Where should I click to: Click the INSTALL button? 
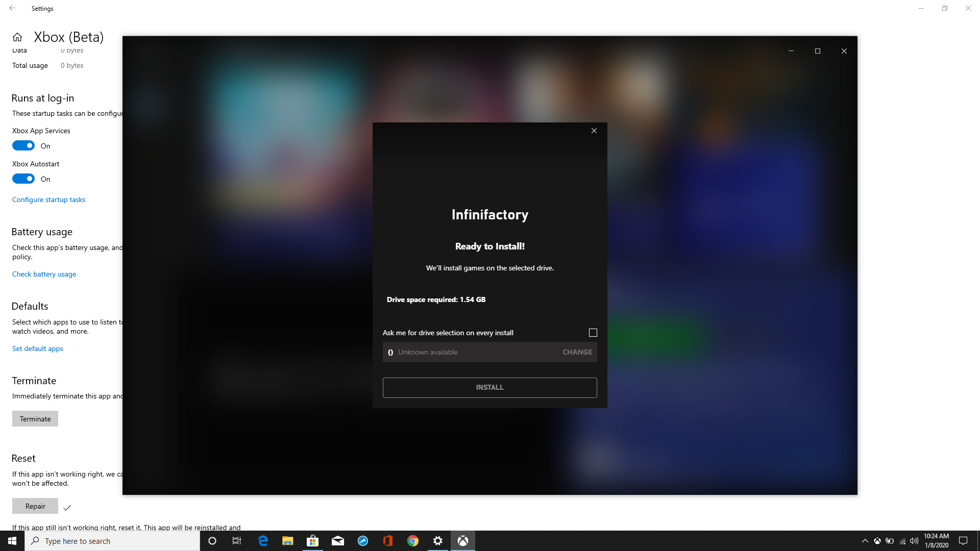490,387
